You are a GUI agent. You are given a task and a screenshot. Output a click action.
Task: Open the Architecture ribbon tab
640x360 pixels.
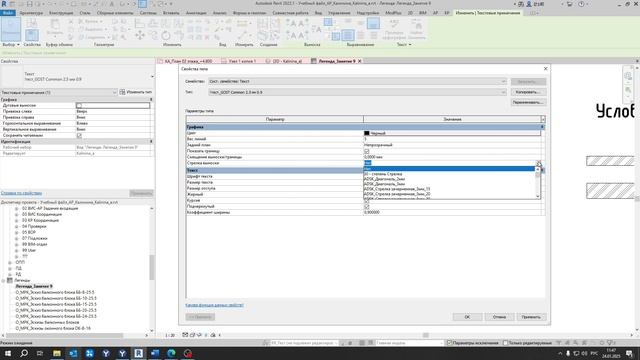click(x=31, y=13)
